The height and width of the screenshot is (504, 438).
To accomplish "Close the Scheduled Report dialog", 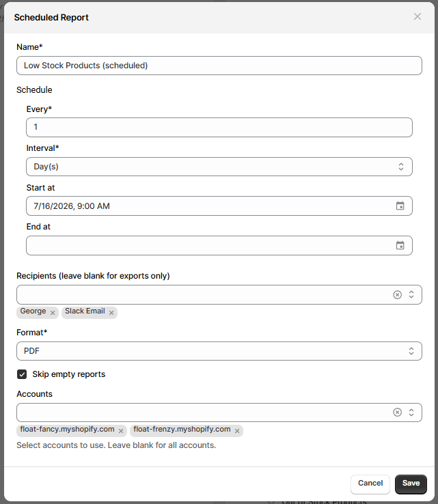I will [x=417, y=16].
